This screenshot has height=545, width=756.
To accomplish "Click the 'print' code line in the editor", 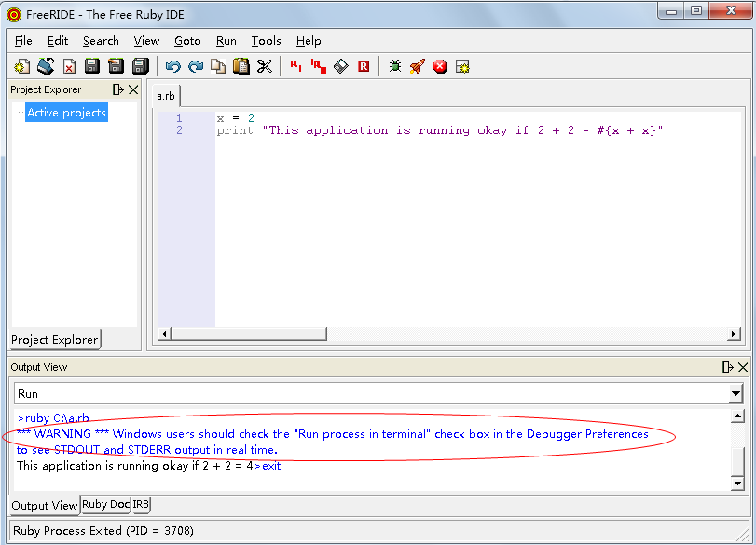I will pos(440,130).
